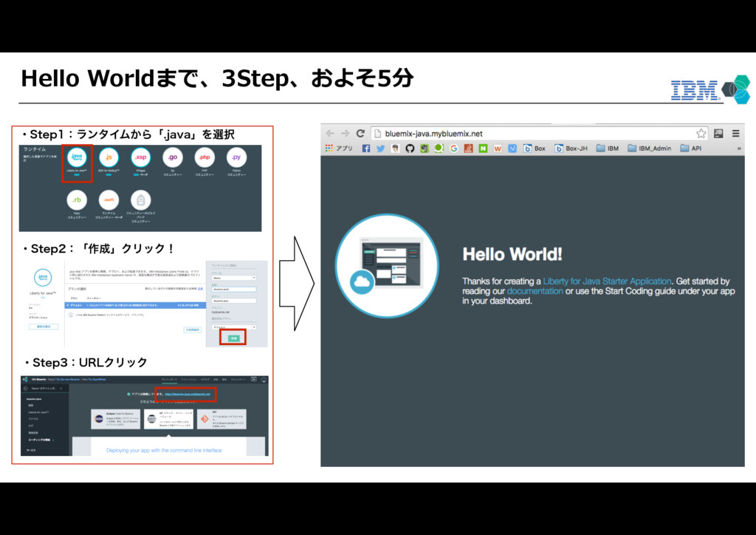
Task: Open the アプリ apps shortcut in bookmarks bar
Action: [x=339, y=148]
